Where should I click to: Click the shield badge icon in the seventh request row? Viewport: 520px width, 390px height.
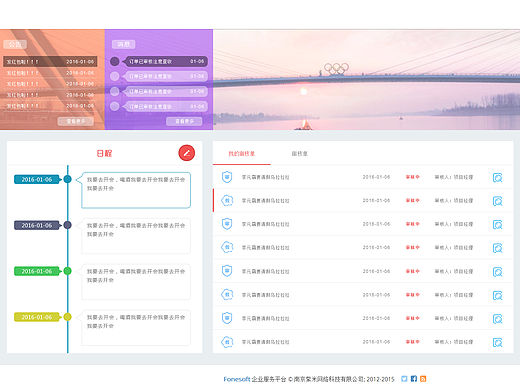tap(227, 318)
